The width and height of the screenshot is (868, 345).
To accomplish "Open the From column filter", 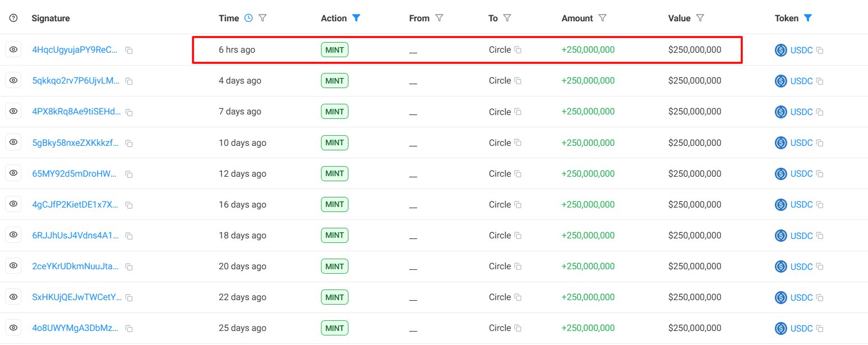I will tap(439, 18).
